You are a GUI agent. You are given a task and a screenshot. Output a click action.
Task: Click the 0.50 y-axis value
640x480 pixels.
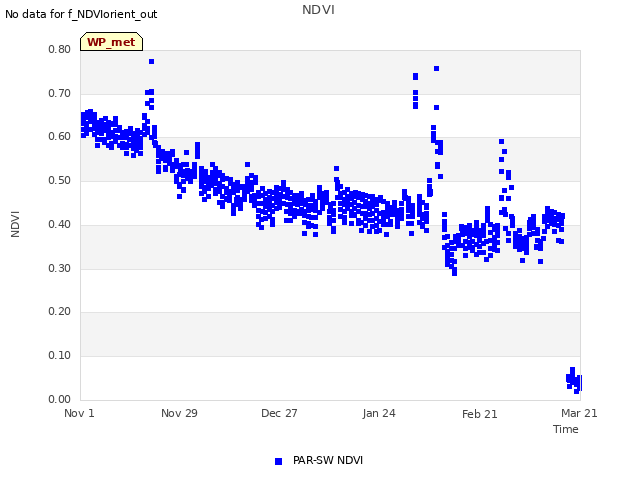click(60, 180)
